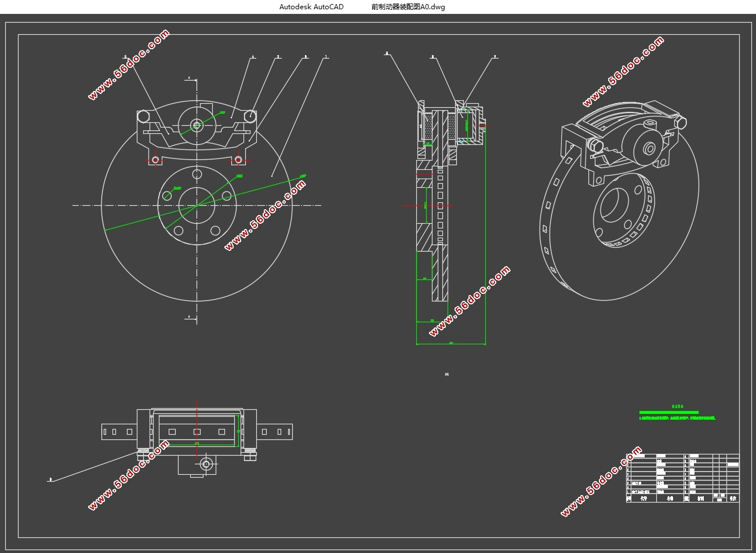756x553 pixels.
Task: Click the hub center bore in 3D view
Action: click(614, 204)
